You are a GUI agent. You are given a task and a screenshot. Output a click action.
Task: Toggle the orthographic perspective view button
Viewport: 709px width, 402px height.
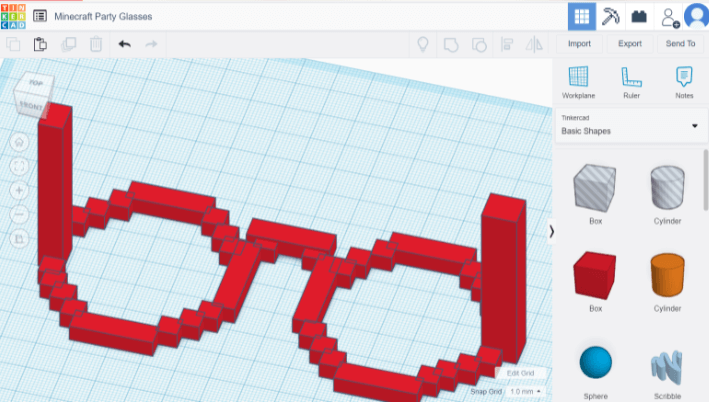[x=19, y=239]
